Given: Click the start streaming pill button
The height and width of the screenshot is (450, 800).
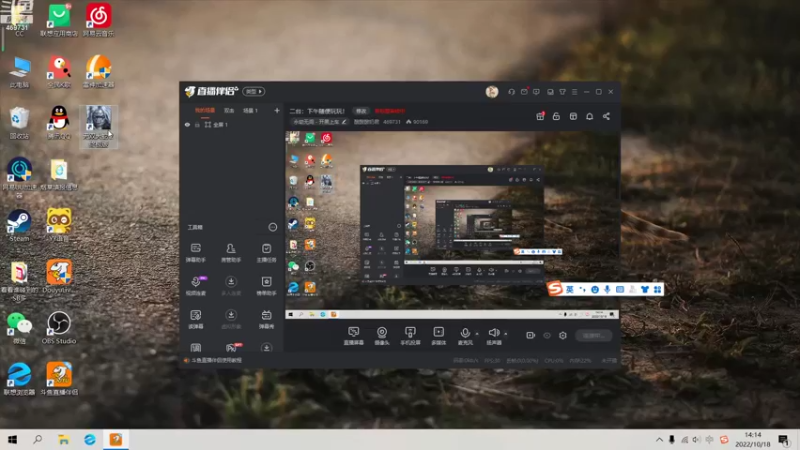Looking at the screenshot, I should (594, 335).
